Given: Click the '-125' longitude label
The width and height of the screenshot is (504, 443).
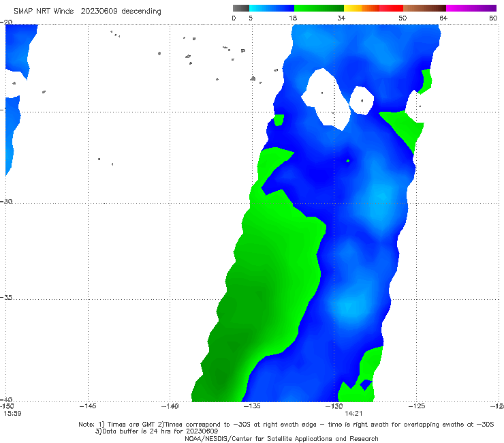Looking at the screenshot, I should (x=416, y=406).
